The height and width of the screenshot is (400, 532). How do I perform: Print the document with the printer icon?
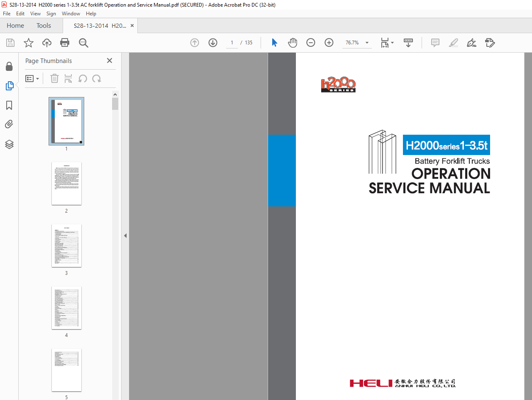pyautogui.click(x=65, y=43)
